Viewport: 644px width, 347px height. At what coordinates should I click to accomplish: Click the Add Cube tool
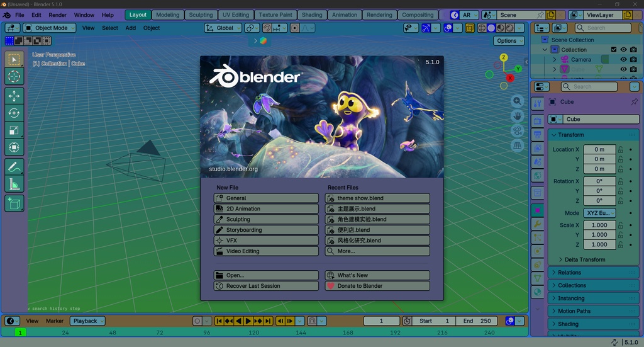pos(14,203)
